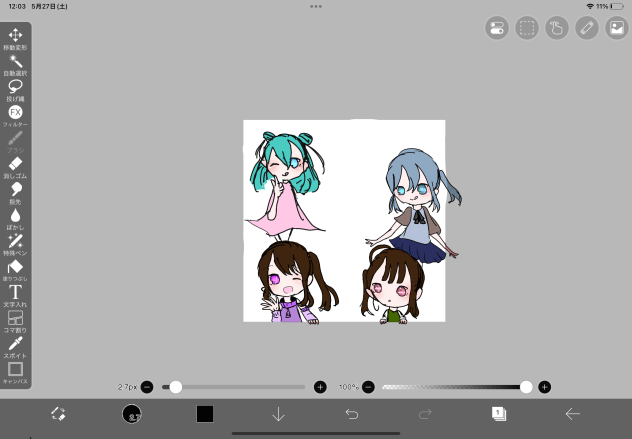This screenshot has height=439, width=632.
Task: Select the Frame Divider (コマ割り) tool
Action: coord(15,322)
